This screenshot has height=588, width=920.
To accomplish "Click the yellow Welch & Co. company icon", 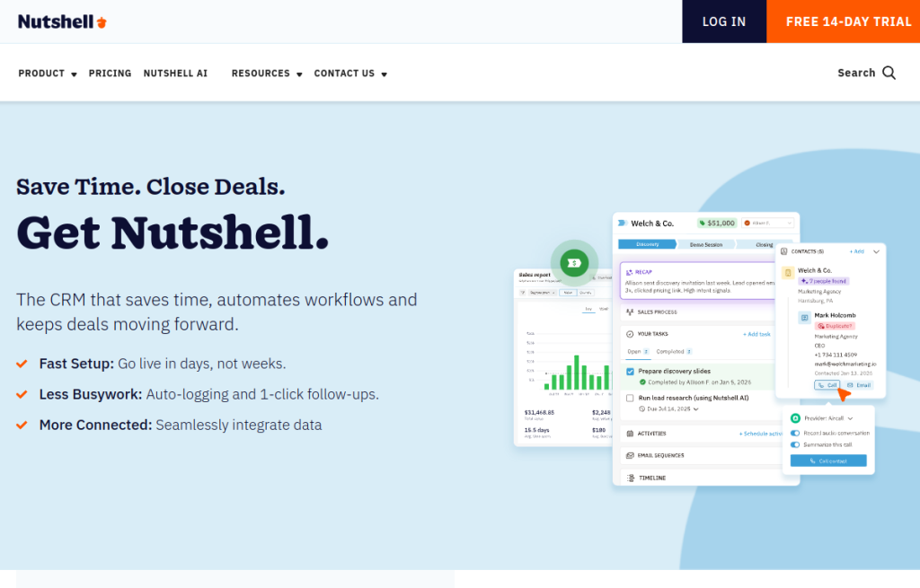I will (x=788, y=272).
